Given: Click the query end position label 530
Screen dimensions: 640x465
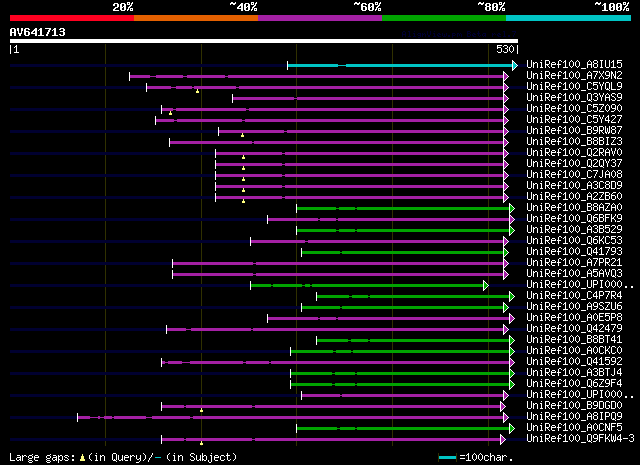Looking at the screenshot, I should (505, 49).
